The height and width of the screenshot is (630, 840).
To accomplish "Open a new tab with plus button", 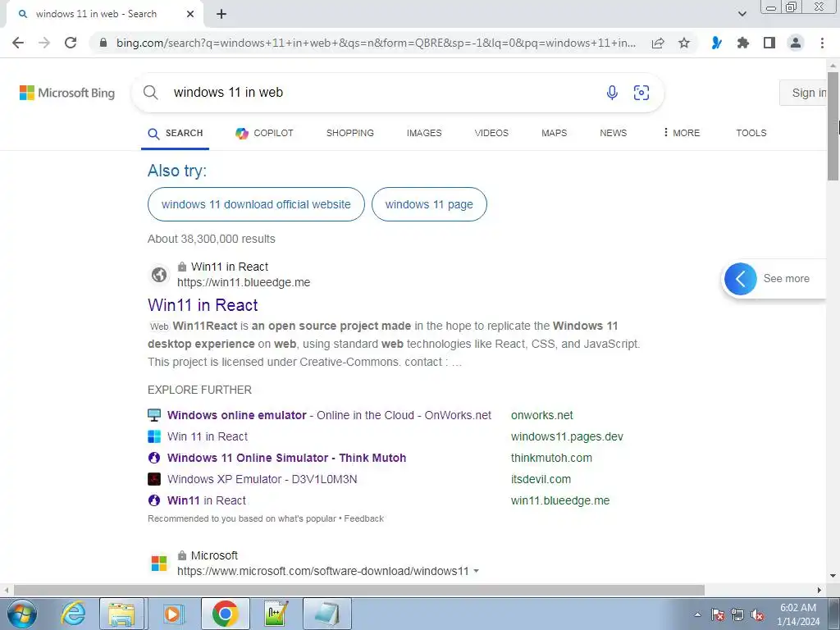I will [221, 14].
